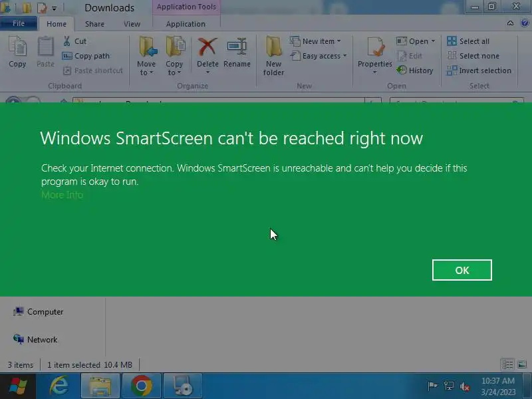Click the Select none icon
The image size is (532, 399).
(452, 56)
